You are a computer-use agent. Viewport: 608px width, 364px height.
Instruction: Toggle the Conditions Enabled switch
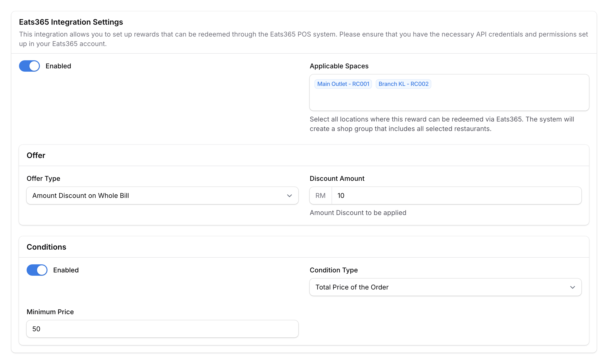coord(37,270)
